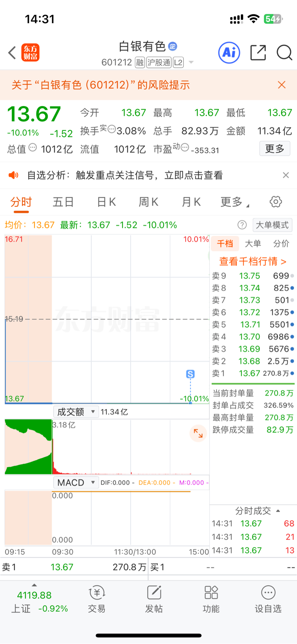Tap the 总值 info bubble icon
This screenshot has height=644, width=297.
[x=33, y=147]
